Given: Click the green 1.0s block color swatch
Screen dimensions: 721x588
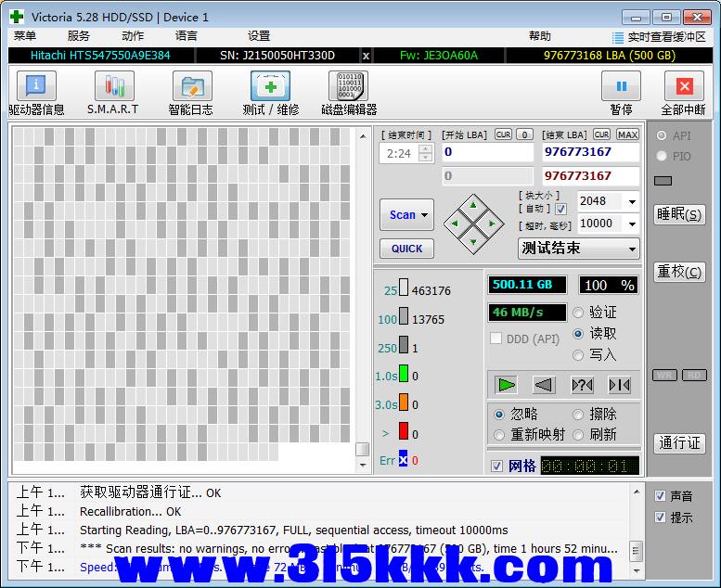Looking at the screenshot, I should [404, 374].
